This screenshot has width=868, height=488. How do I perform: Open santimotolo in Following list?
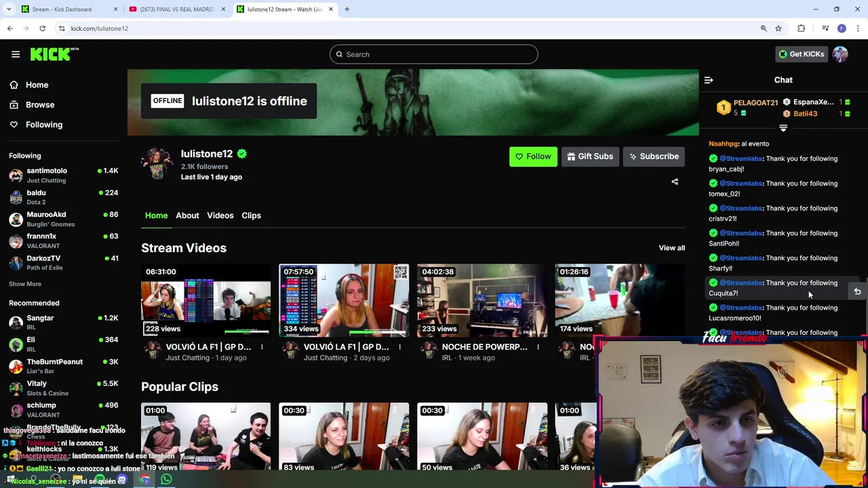tap(64, 176)
